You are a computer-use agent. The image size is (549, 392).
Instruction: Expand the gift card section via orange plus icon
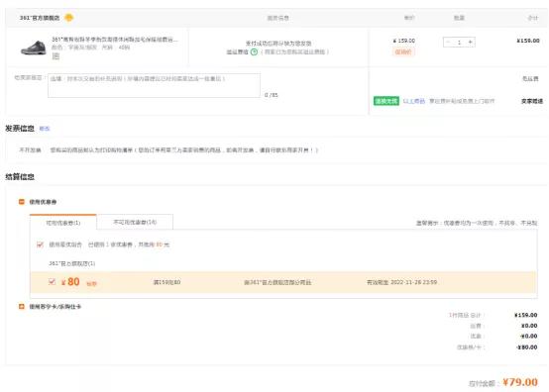[22, 306]
